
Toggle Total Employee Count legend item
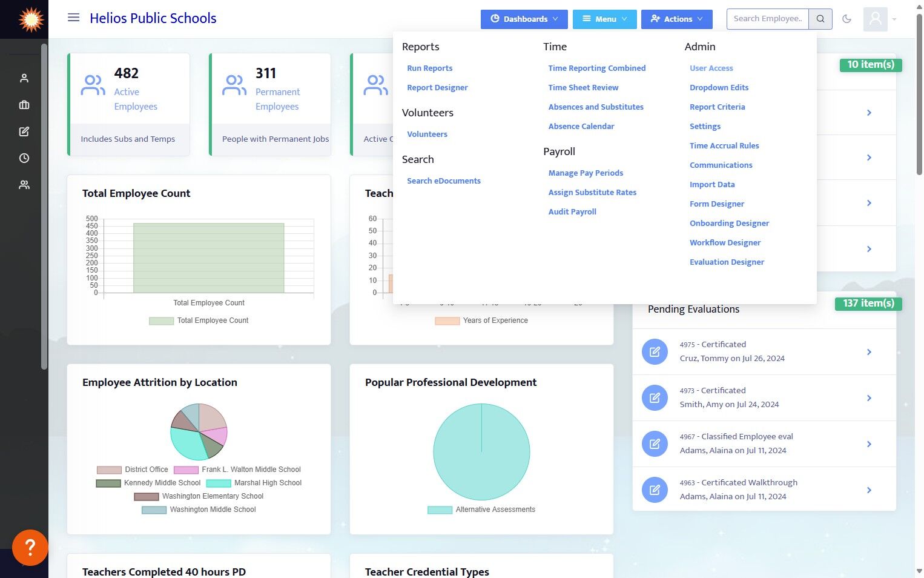[x=199, y=321]
